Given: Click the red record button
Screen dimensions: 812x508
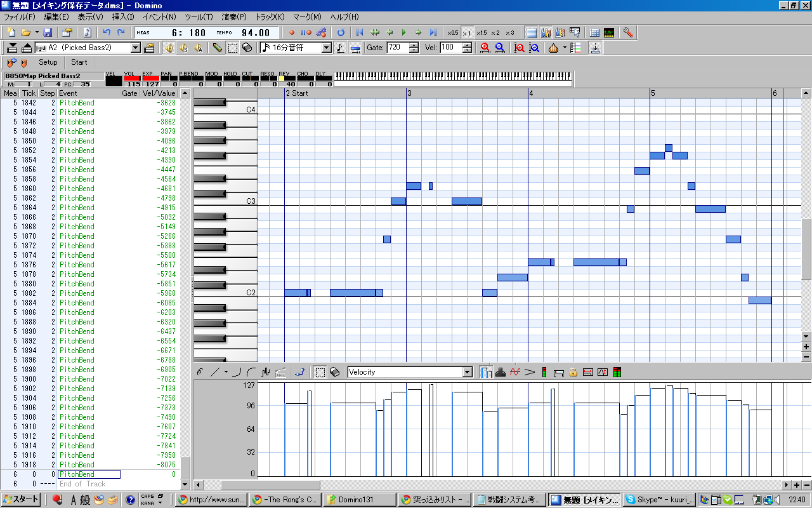Looking at the screenshot, I should click(292, 32).
